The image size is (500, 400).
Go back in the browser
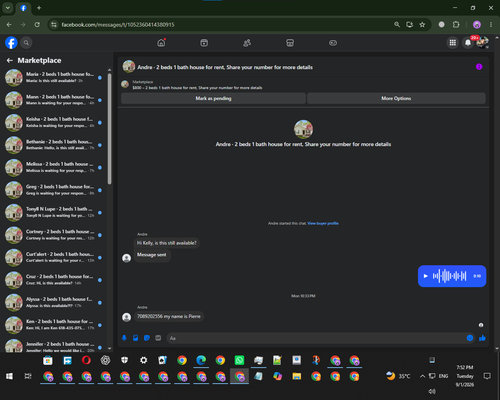tap(9, 25)
